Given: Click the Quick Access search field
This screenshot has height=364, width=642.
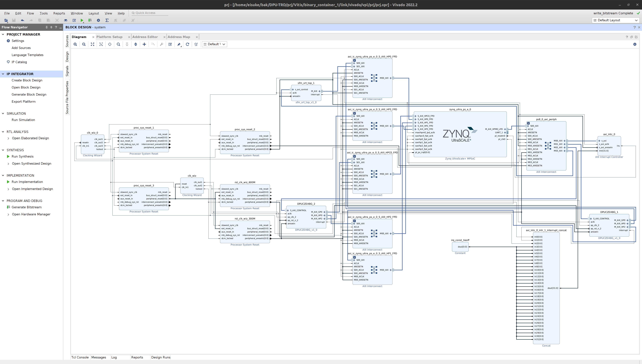Looking at the screenshot, I should [150, 13].
